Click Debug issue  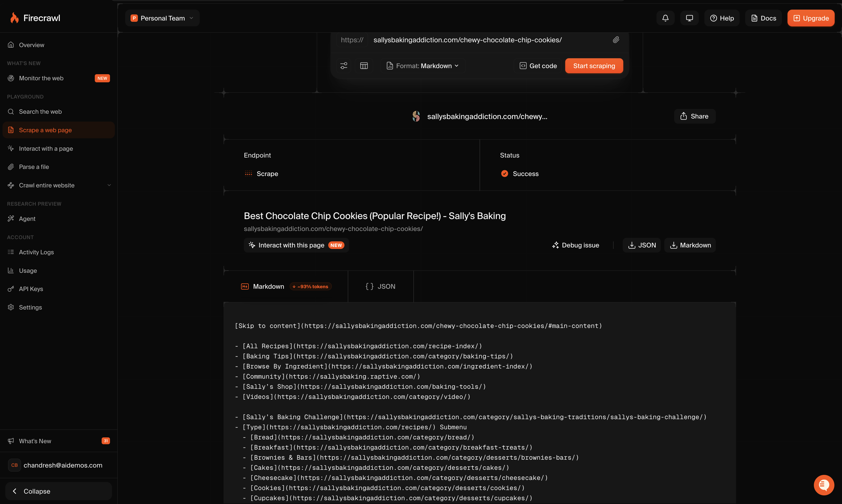(x=576, y=245)
